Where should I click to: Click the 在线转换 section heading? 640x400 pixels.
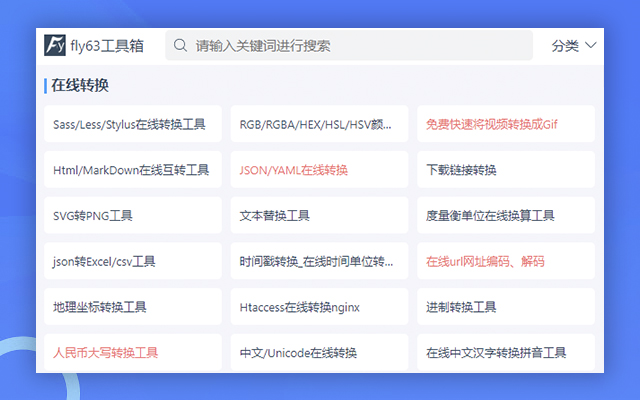tap(80, 86)
